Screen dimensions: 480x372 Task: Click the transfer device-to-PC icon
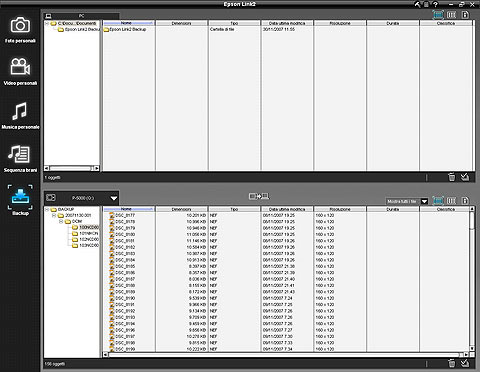[259, 196]
